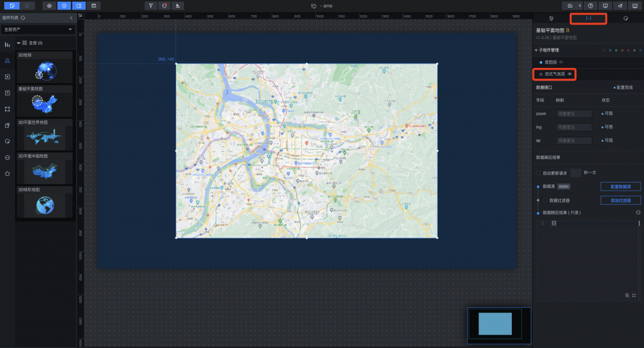This screenshot has height=348, width=644.
Task: Select the favorites star icon in sidebar
Action: pos(8,174)
